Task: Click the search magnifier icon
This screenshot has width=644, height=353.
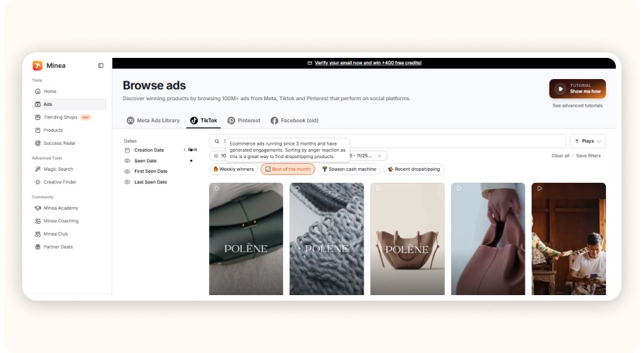Action: point(217,141)
